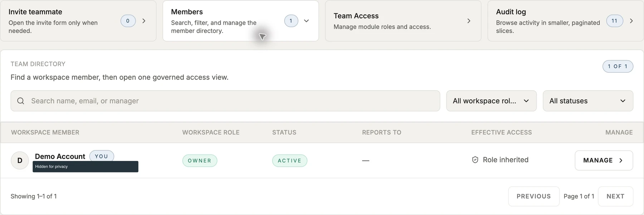Viewport: 644px width, 215px height.
Task: Open the Invite teammate card
Action: [78, 21]
